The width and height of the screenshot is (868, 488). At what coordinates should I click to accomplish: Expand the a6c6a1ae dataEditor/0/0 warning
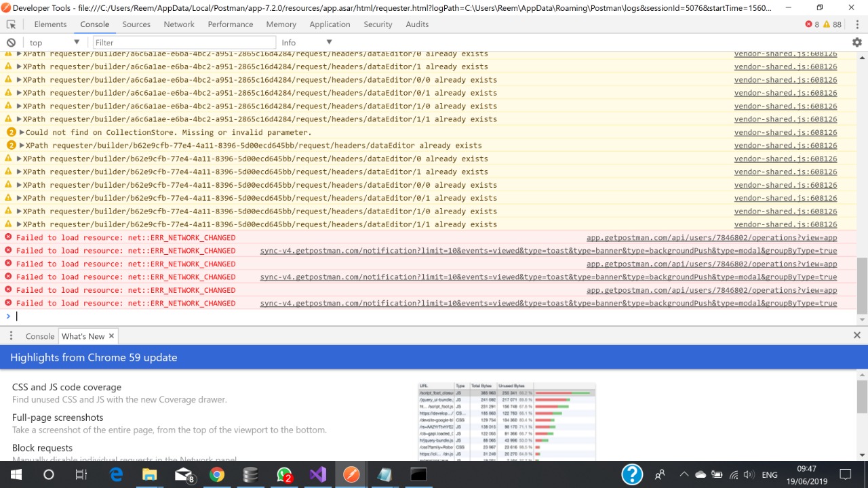pos(19,80)
